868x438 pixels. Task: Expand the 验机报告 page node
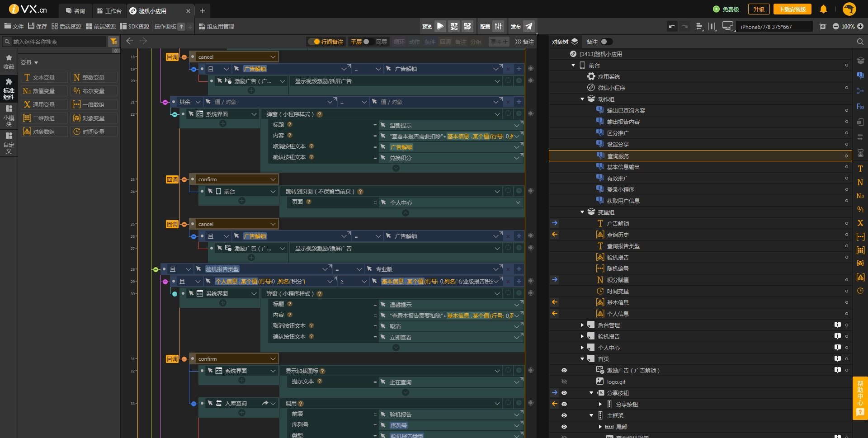pos(582,336)
